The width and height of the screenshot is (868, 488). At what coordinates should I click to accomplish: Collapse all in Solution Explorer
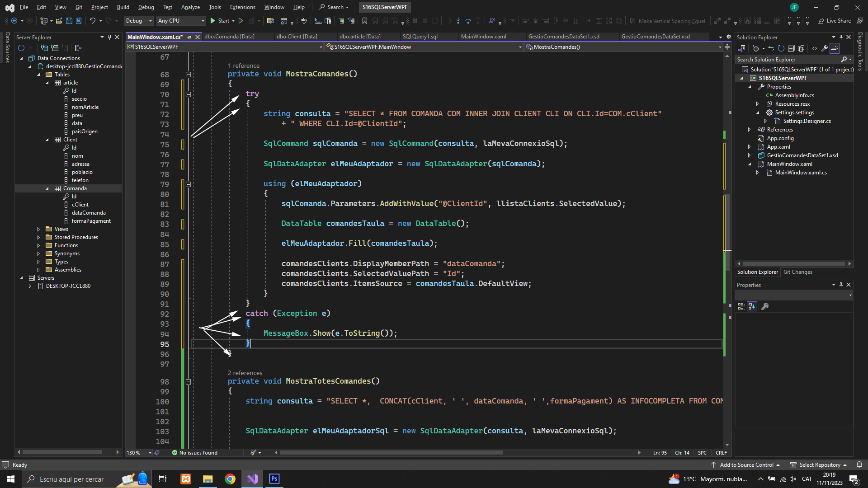791,48
